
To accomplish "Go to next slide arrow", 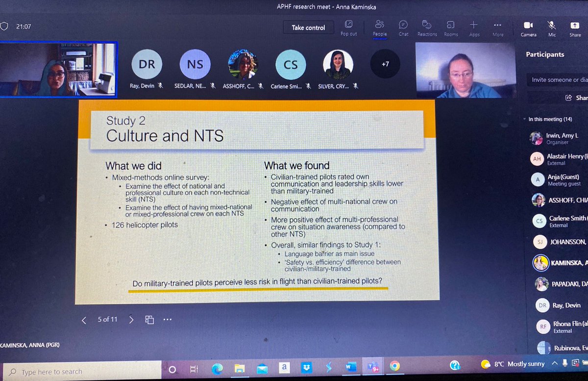I will coord(131,320).
